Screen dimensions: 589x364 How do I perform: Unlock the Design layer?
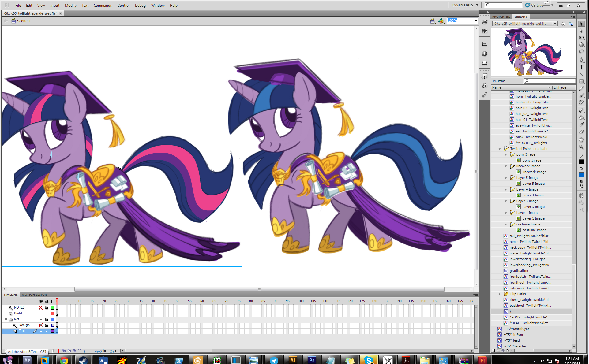47,325
